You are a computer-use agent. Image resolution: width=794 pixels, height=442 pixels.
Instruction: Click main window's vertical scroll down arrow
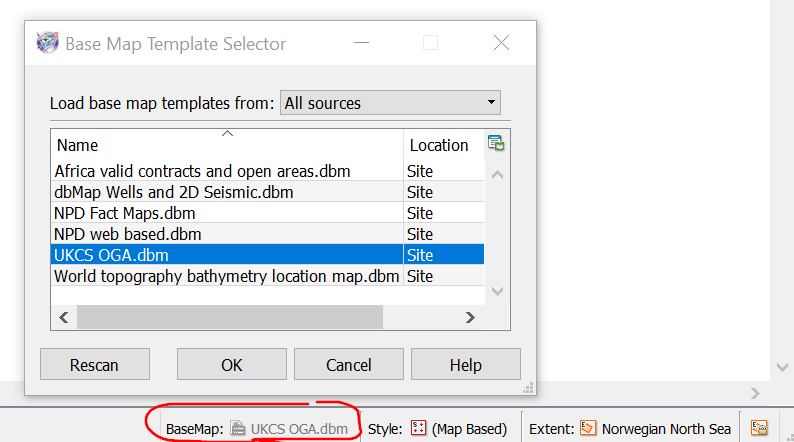tap(782, 367)
